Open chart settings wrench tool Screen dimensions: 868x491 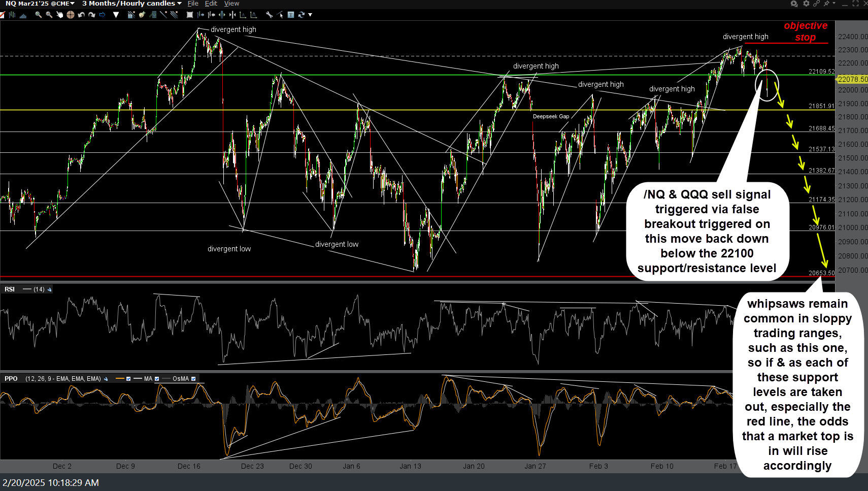tap(269, 15)
